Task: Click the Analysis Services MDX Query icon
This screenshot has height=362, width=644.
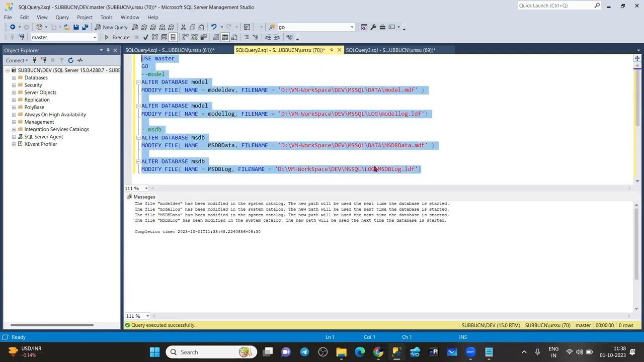Action: (144, 27)
